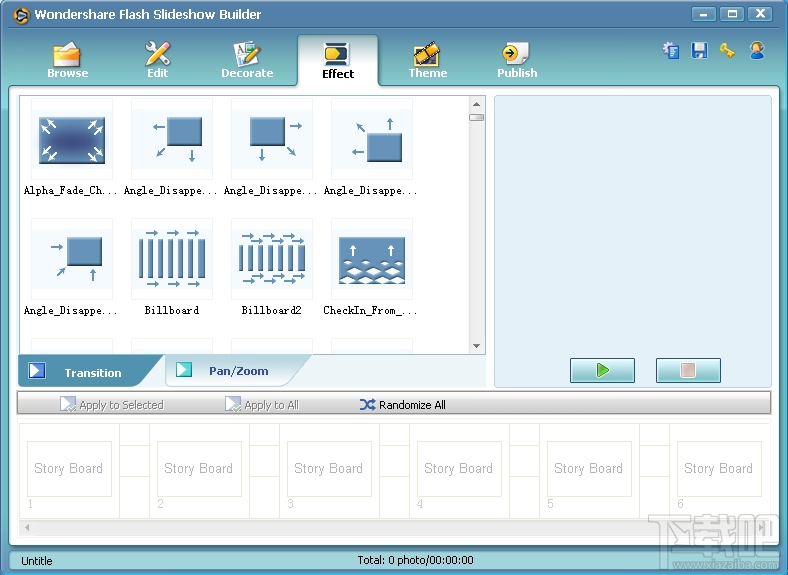The image size is (788, 575).
Task: Go to the Theme tab
Action: pyautogui.click(x=427, y=60)
